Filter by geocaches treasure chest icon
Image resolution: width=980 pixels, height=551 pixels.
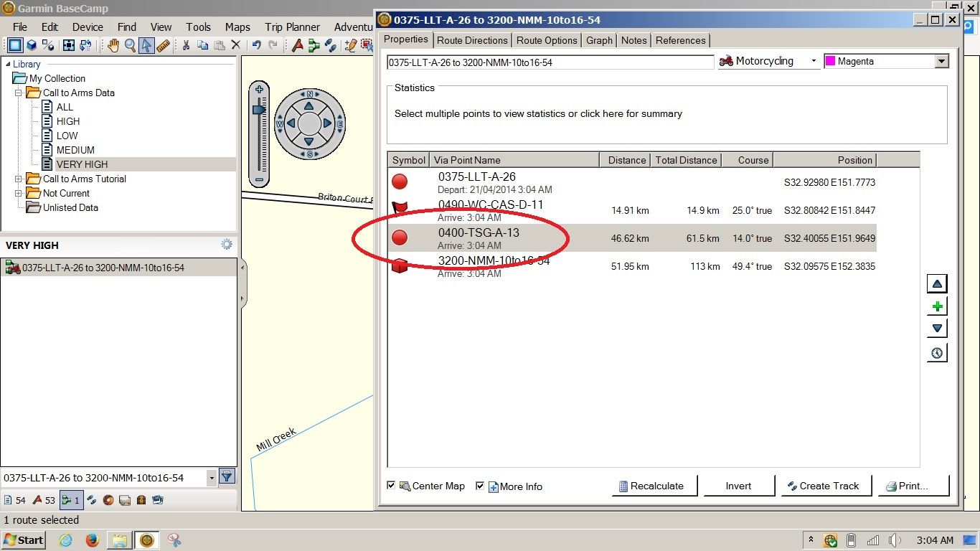point(141,500)
